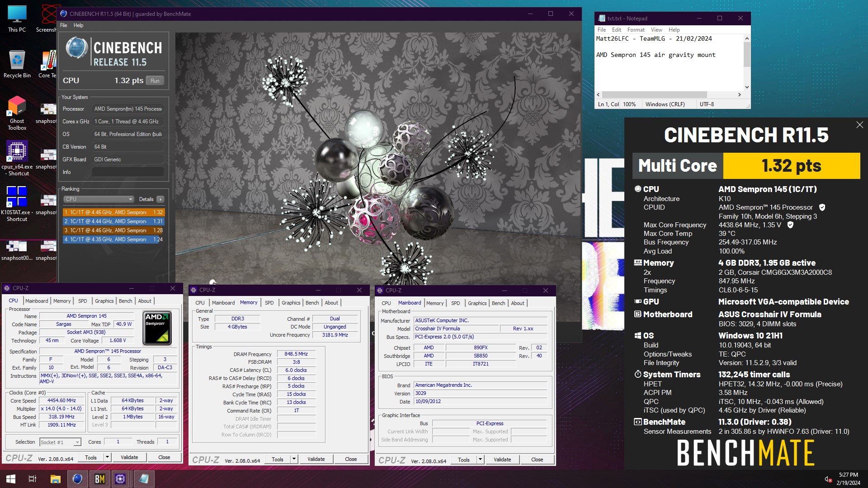This screenshot has width=868, height=488.
Task: Switch to BenchMate taskbar icon
Action: (x=99, y=479)
